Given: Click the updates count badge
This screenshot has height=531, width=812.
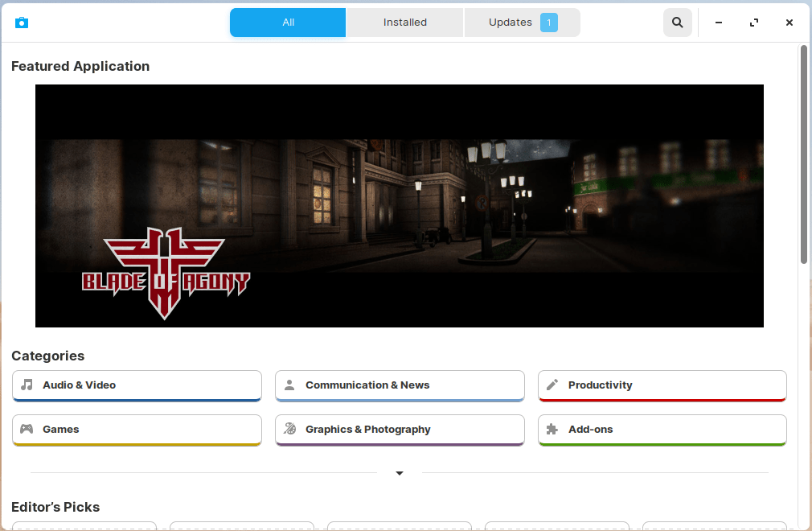Looking at the screenshot, I should (x=549, y=23).
